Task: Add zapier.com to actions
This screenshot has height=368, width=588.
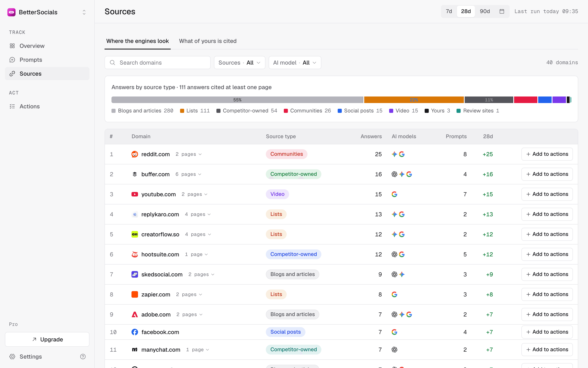Action: click(547, 294)
